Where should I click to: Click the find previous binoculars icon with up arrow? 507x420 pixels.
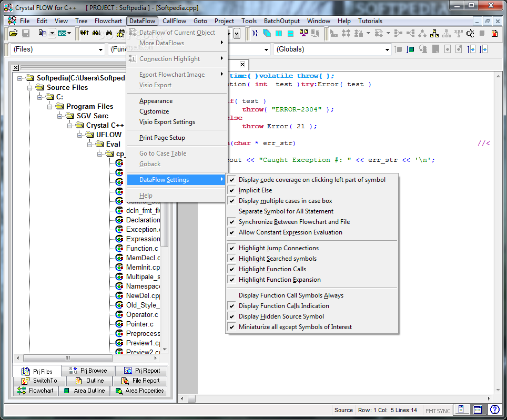84,33
